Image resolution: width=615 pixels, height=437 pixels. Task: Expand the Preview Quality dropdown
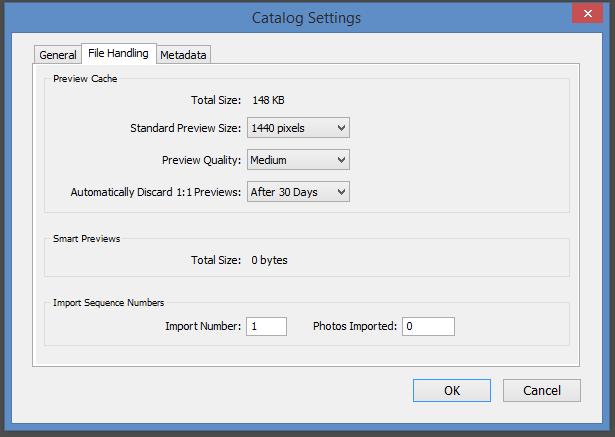[x=298, y=160]
